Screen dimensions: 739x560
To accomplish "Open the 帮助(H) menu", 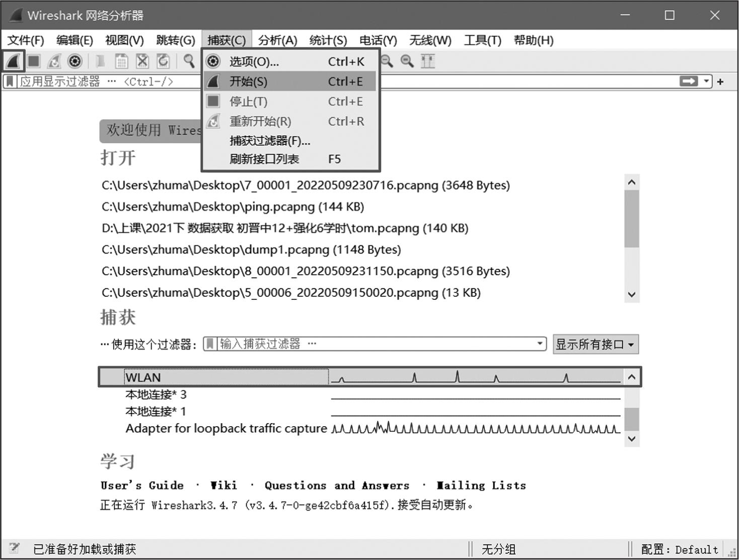I will coord(534,40).
